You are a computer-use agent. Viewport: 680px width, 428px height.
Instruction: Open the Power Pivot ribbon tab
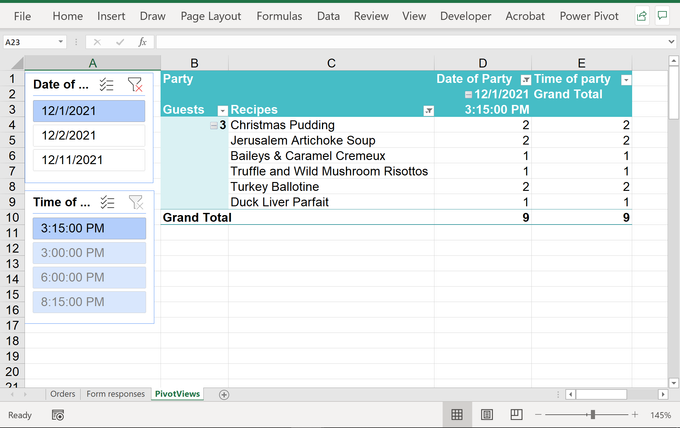(x=589, y=16)
